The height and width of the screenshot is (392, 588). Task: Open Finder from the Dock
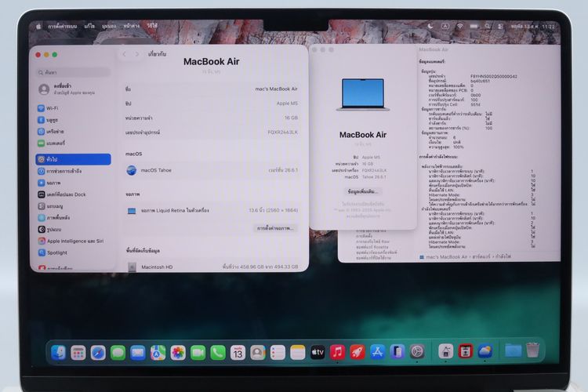(x=58, y=352)
